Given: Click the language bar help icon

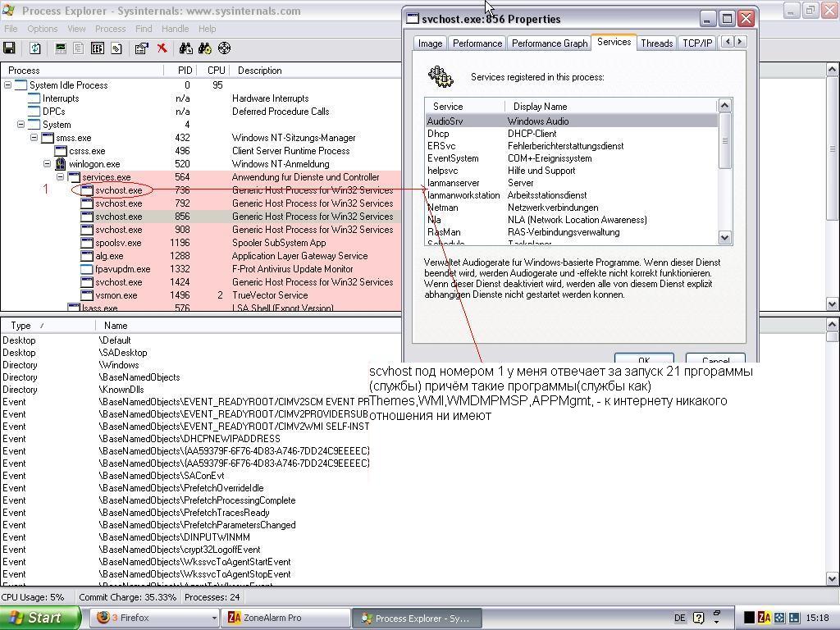Looking at the screenshot, I should (699, 618).
